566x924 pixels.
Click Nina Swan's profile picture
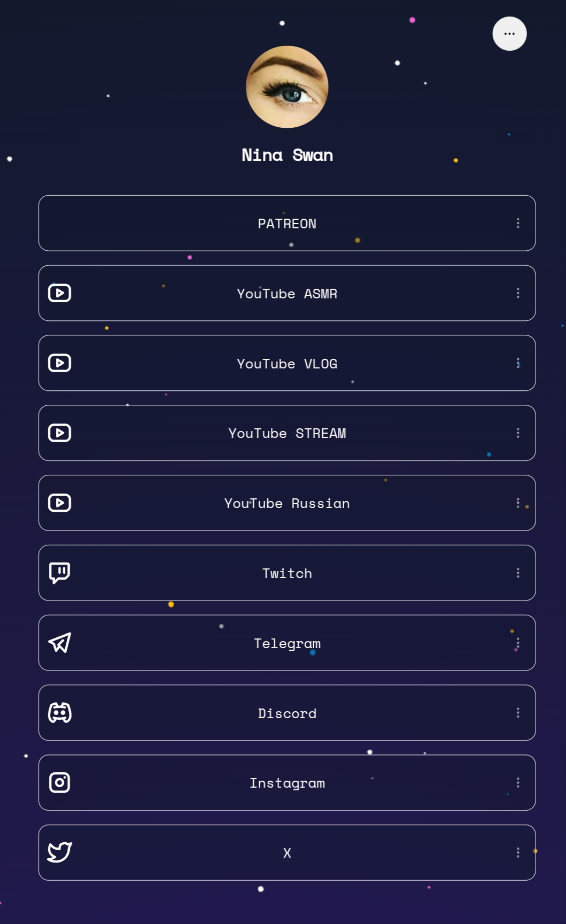click(287, 87)
